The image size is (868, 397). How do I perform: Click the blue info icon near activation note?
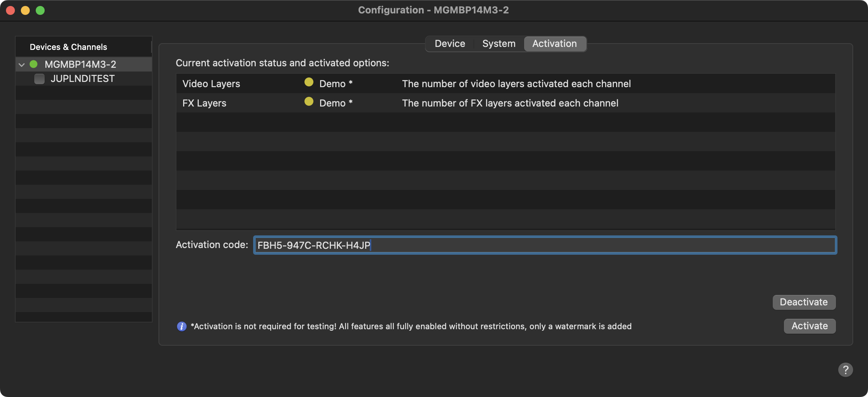[x=182, y=327]
